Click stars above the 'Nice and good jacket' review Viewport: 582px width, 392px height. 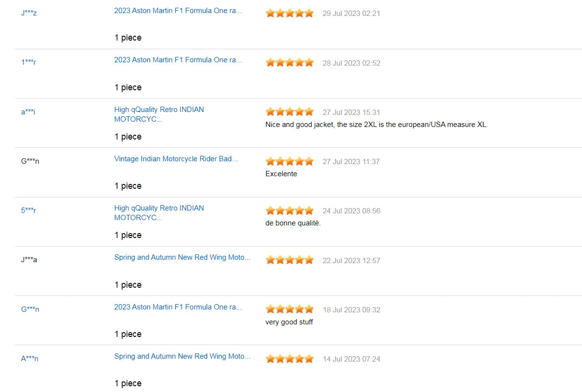point(289,112)
